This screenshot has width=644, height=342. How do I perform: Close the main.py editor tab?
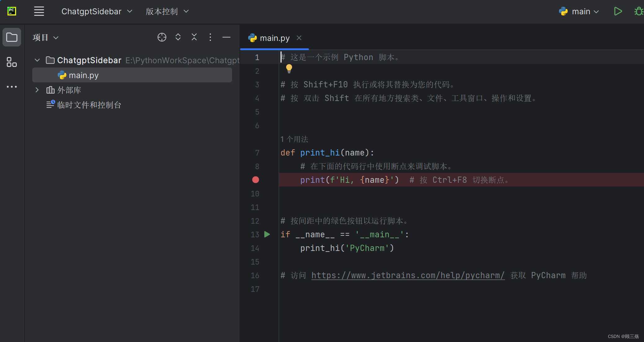coord(299,38)
